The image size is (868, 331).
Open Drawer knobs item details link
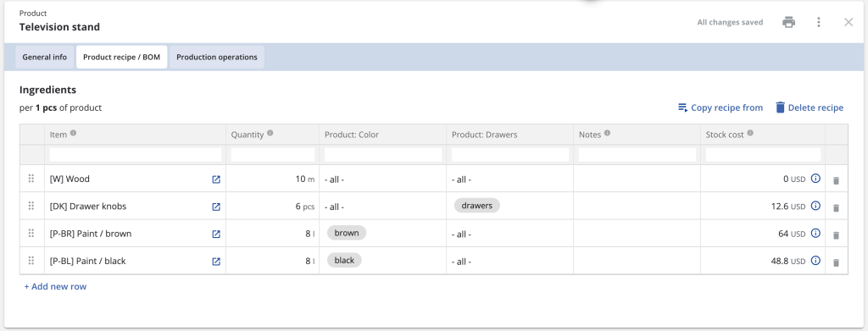pos(216,207)
